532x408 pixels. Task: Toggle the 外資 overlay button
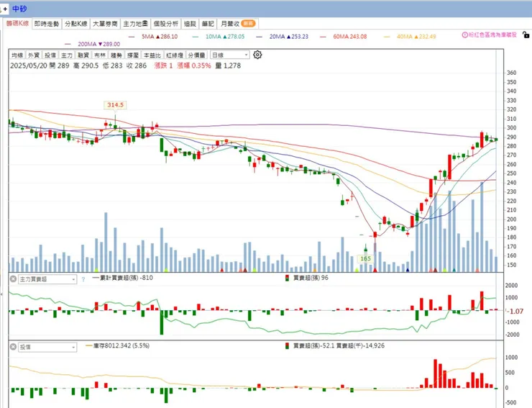pyautogui.click(x=34, y=55)
